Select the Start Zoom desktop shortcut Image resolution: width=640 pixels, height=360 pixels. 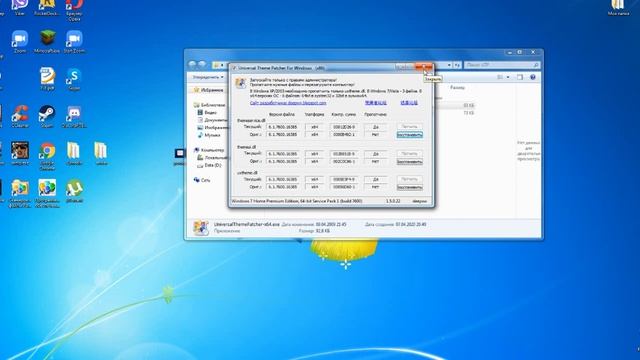[x=74, y=41]
